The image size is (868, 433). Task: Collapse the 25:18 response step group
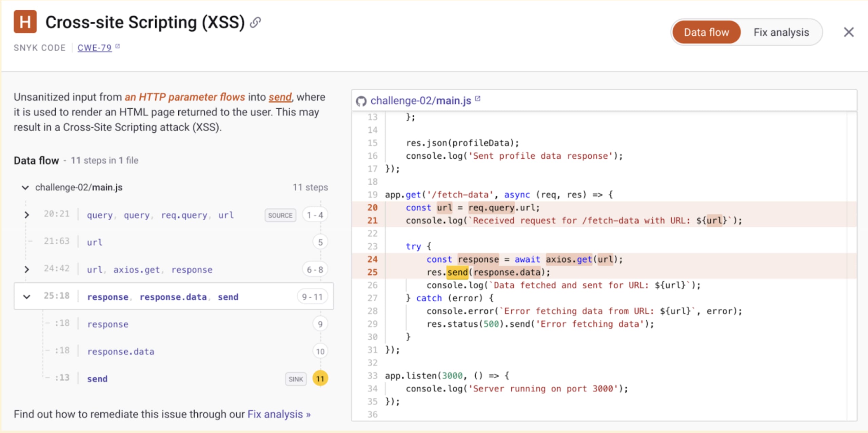coord(26,297)
